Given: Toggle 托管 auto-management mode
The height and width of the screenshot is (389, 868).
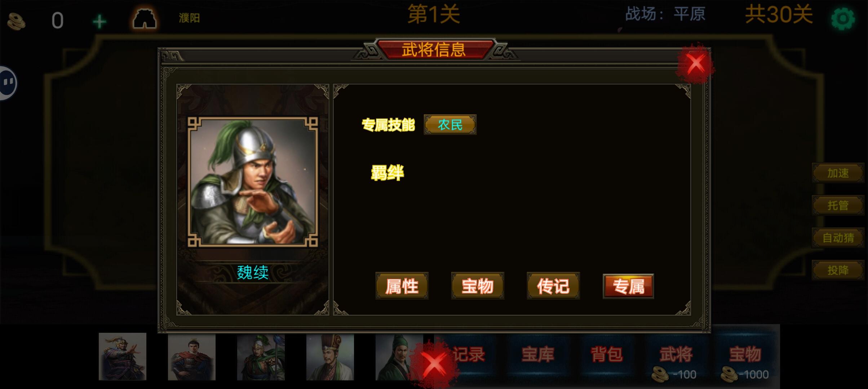Looking at the screenshot, I should point(838,205).
